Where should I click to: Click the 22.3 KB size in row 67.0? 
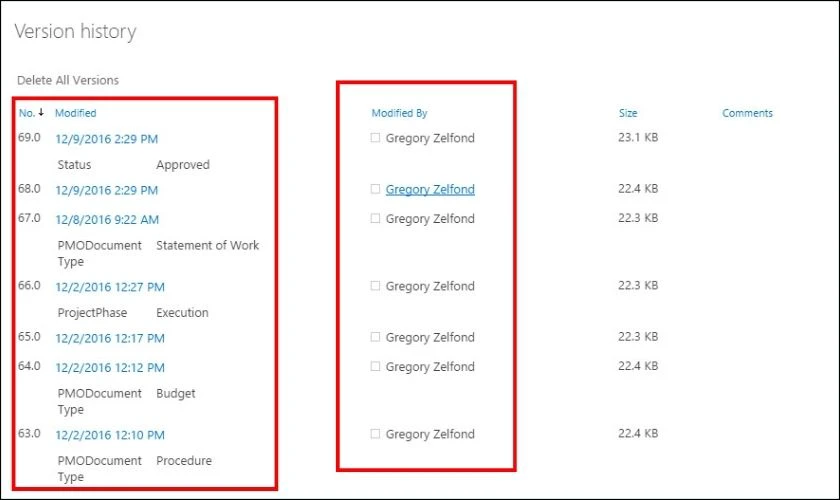638,218
